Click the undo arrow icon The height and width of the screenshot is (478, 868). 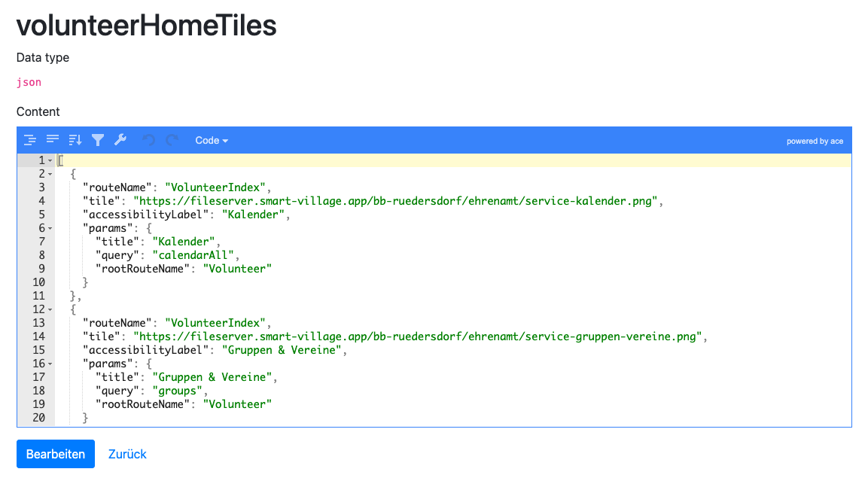coord(149,140)
